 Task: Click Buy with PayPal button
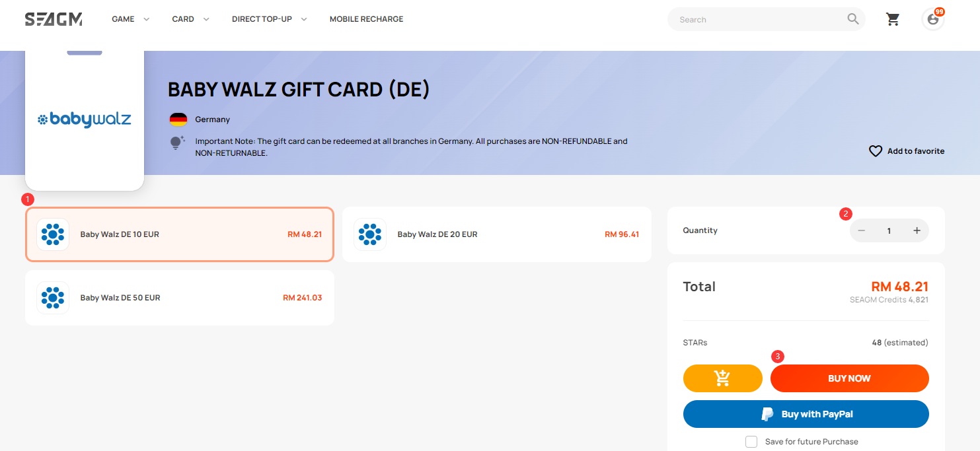[x=806, y=414]
